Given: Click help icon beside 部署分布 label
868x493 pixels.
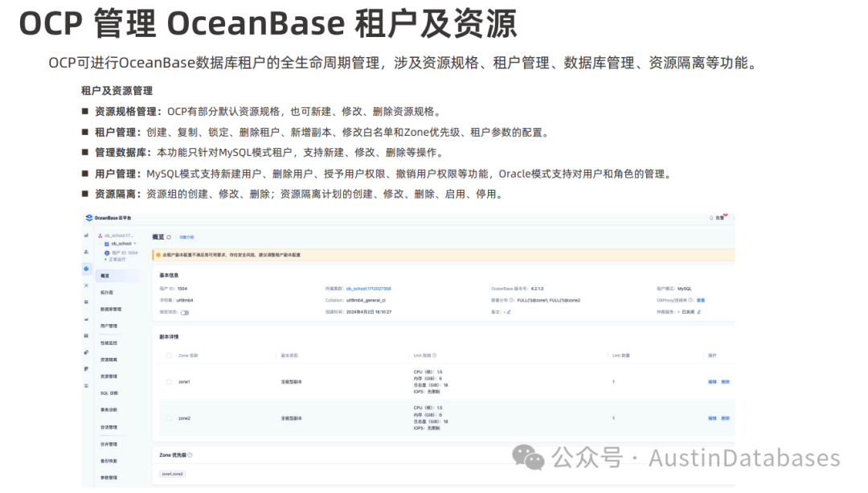Looking at the screenshot, I should [511, 300].
